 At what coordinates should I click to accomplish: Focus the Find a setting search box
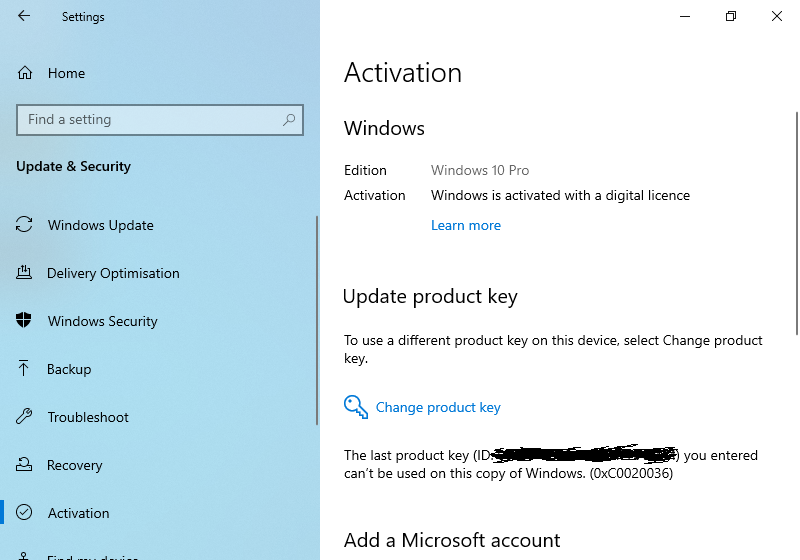pos(160,120)
